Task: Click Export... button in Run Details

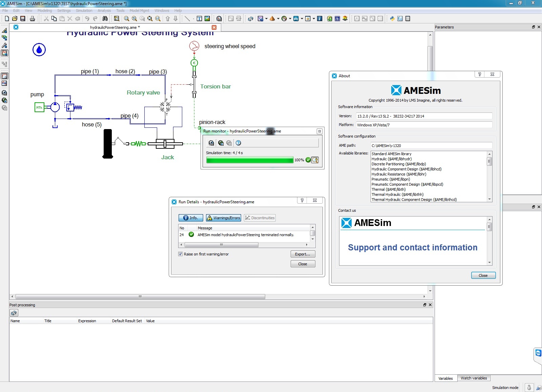Action: (x=303, y=254)
